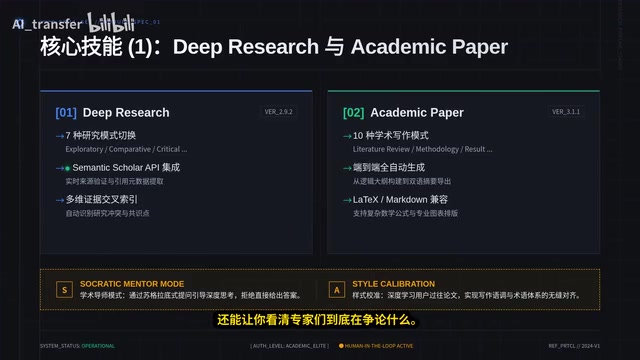Click the text 自动识别研究冲突与共识点
Screen dimensions: 640x360
[107, 213]
